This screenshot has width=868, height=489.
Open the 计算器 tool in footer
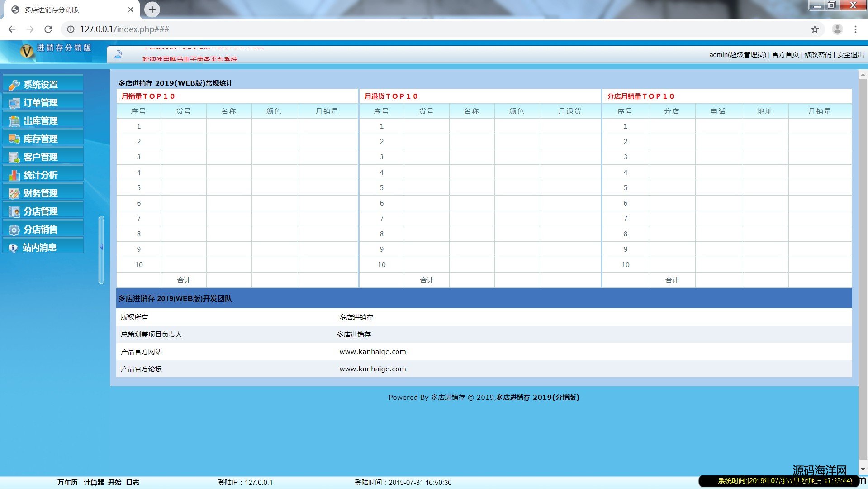click(x=94, y=483)
